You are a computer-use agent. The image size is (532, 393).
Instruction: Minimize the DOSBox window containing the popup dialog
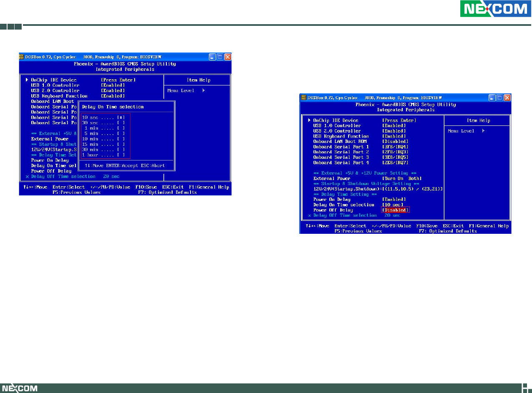pos(212,57)
